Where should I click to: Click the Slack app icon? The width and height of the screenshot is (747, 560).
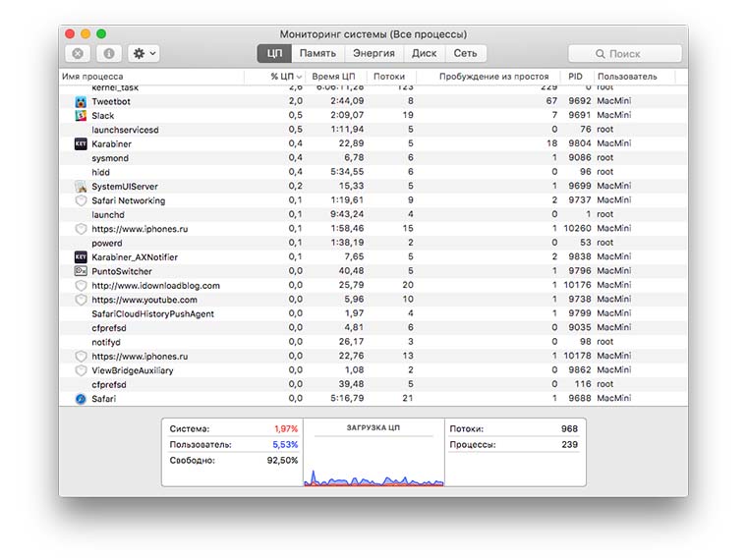coord(81,116)
